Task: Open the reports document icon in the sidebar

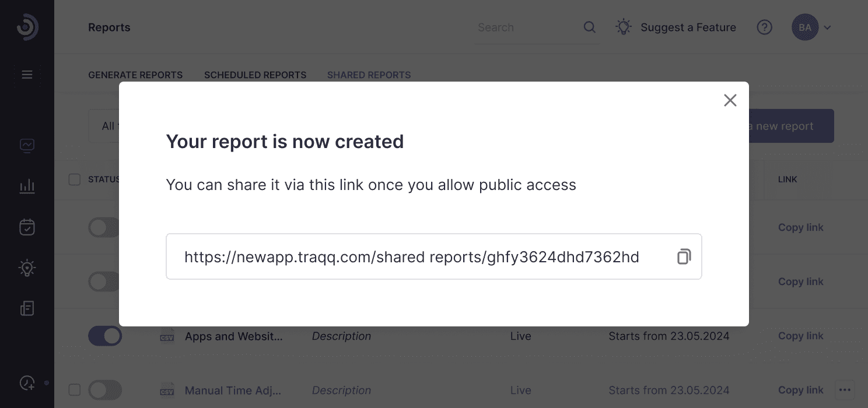Action: [27, 308]
